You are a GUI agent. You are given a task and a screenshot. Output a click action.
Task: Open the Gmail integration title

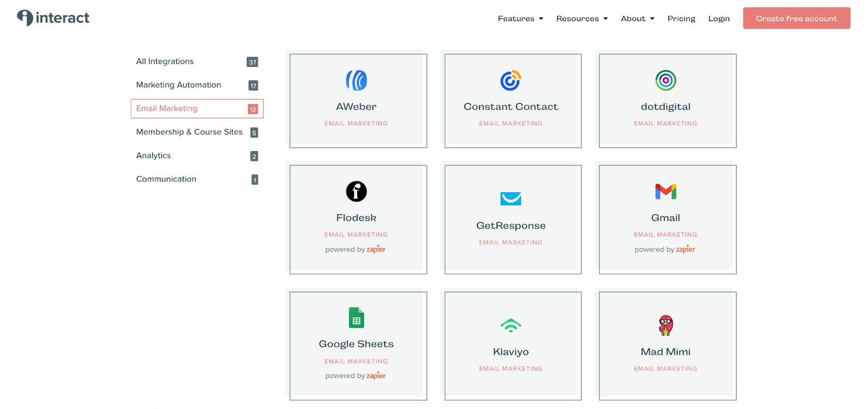(x=666, y=218)
